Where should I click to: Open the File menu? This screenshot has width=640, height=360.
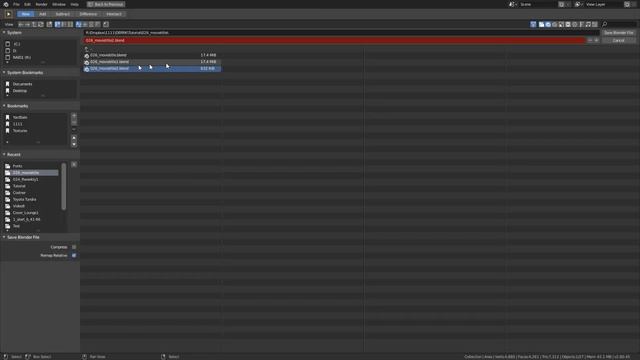(x=16, y=4)
